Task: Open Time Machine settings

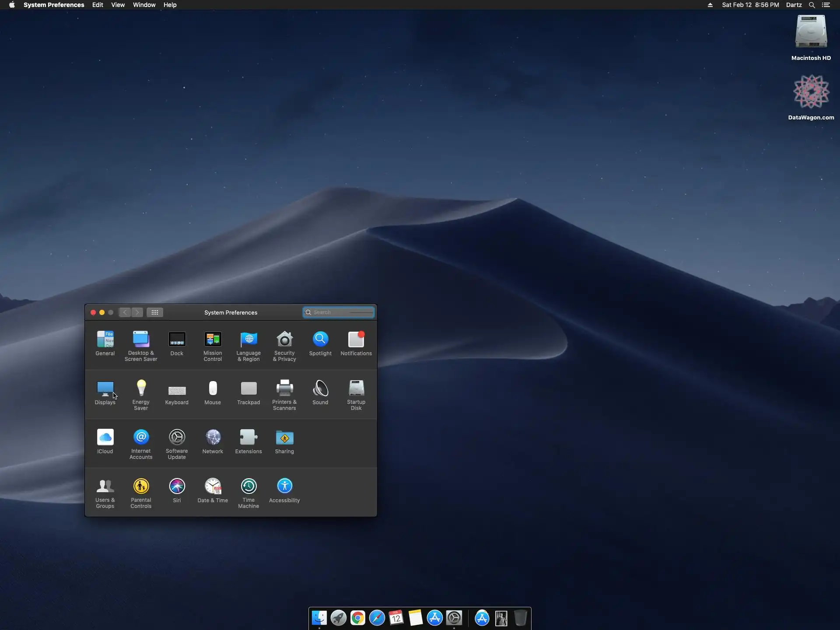Action: [248, 486]
